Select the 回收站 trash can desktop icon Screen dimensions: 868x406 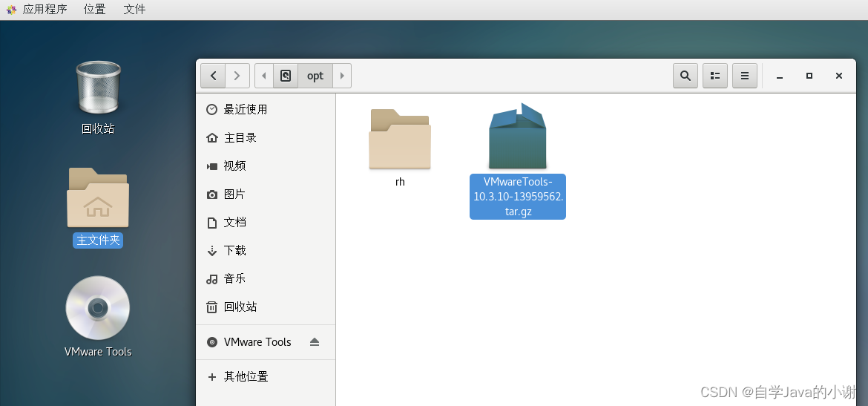click(98, 88)
